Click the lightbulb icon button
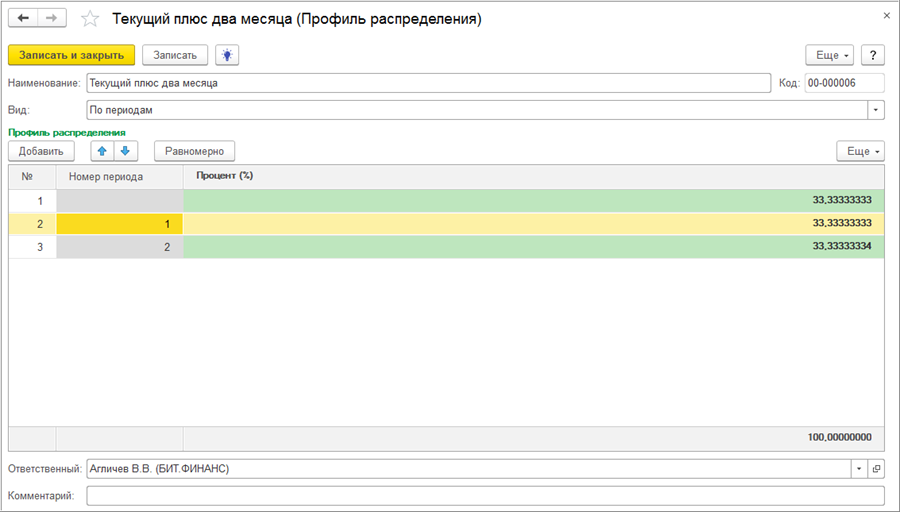Image resolution: width=900 pixels, height=512 pixels. (x=229, y=55)
